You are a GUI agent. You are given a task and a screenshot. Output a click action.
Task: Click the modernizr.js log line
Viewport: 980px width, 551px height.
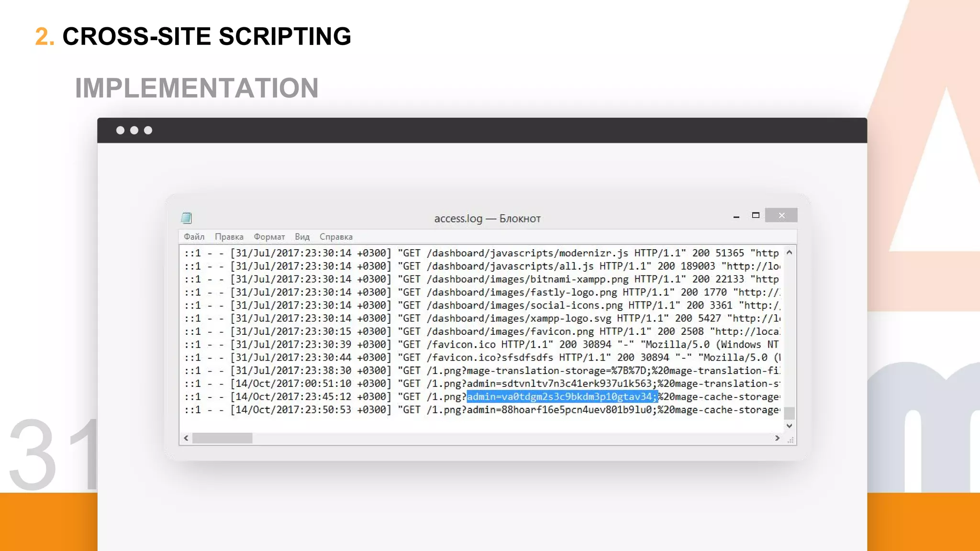tap(482, 253)
